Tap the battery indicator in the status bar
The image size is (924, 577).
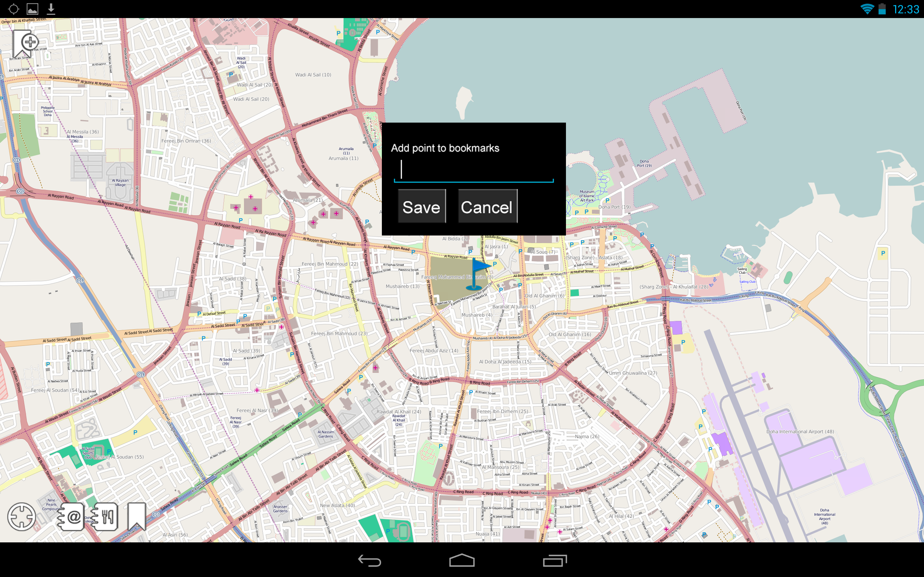pyautogui.click(x=882, y=8)
